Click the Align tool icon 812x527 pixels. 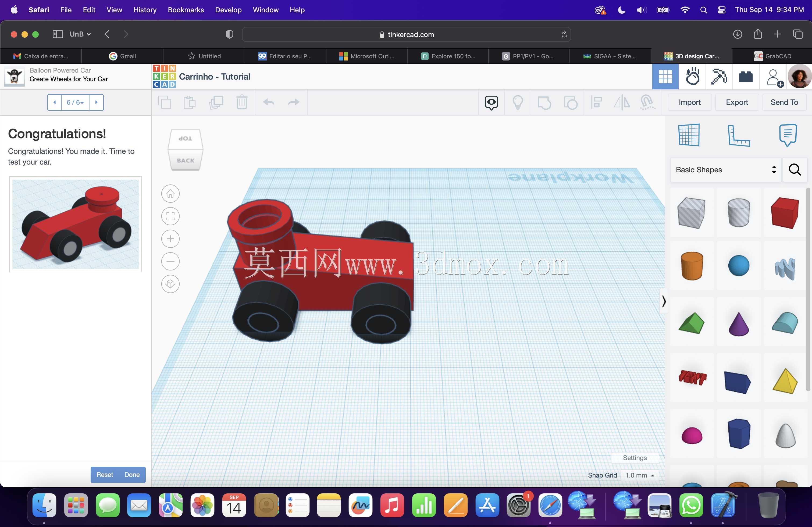click(596, 102)
